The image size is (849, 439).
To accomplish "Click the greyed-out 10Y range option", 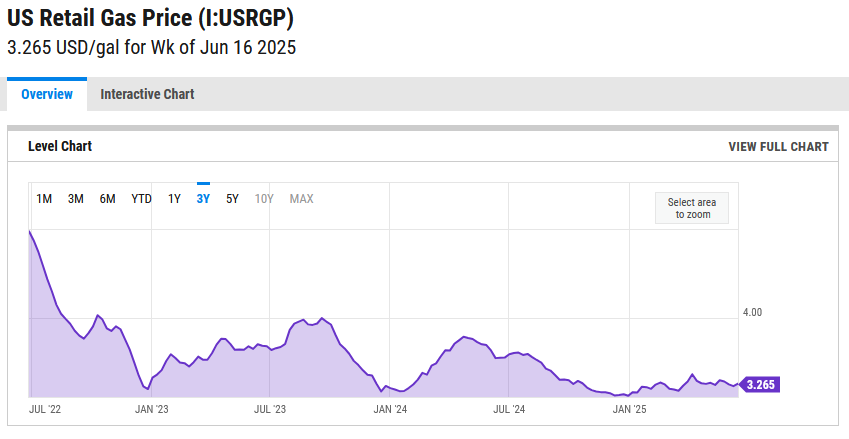I will tap(264, 199).
